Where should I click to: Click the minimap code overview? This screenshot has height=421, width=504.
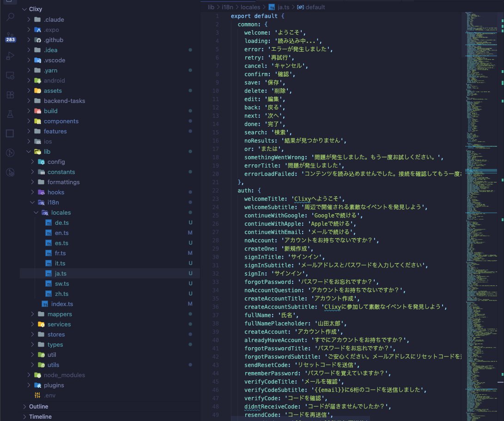tap(481, 216)
